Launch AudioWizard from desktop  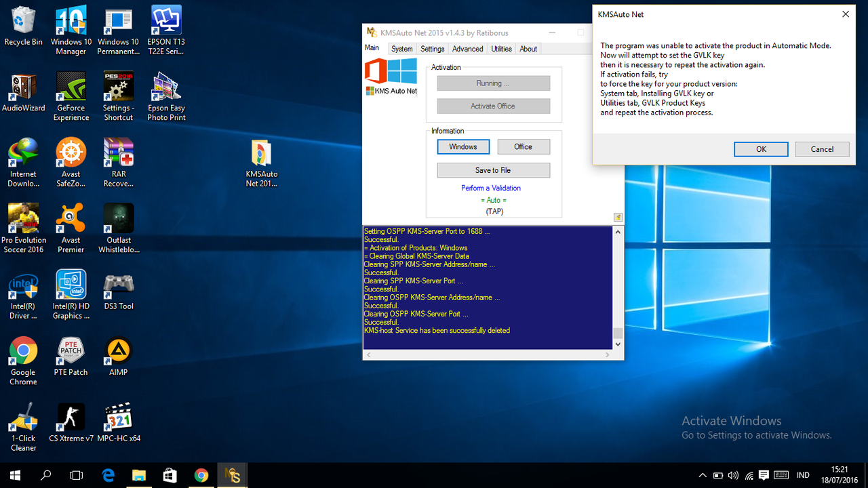[23, 92]
